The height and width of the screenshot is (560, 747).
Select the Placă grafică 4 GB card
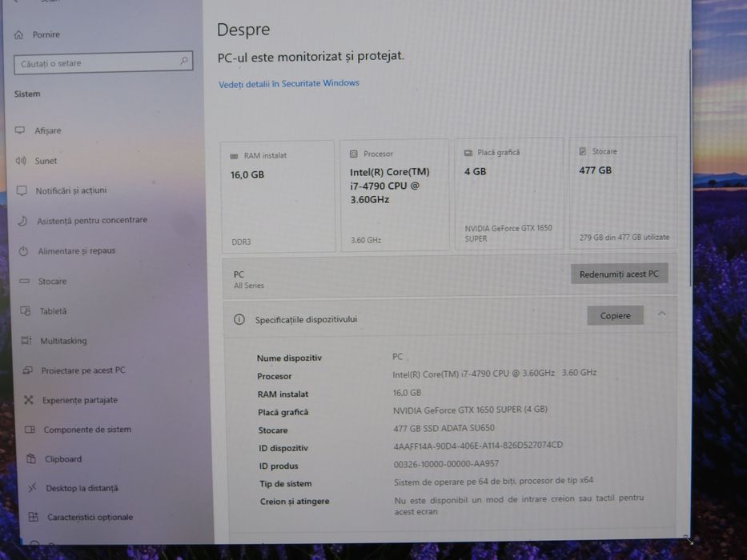click(509, 194)
